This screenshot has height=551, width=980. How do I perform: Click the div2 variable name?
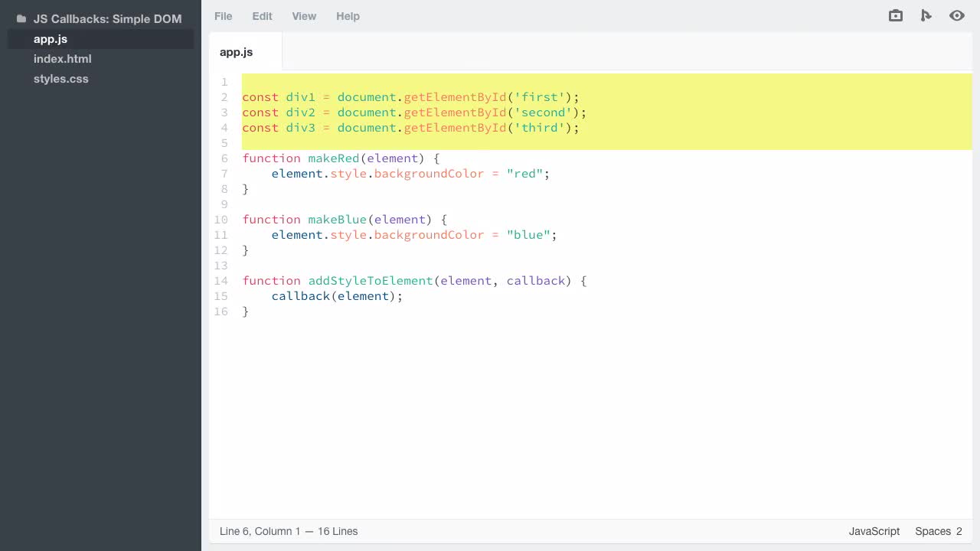(x=301, y=112)
